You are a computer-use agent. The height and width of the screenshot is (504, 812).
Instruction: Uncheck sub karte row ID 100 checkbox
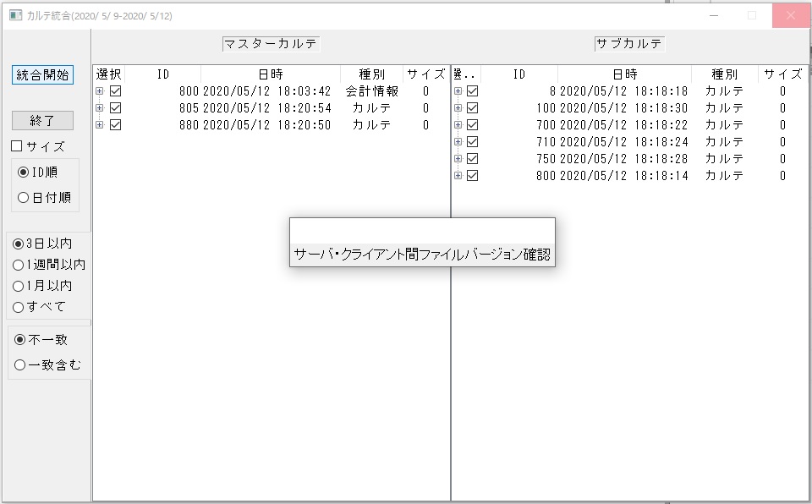473,108
